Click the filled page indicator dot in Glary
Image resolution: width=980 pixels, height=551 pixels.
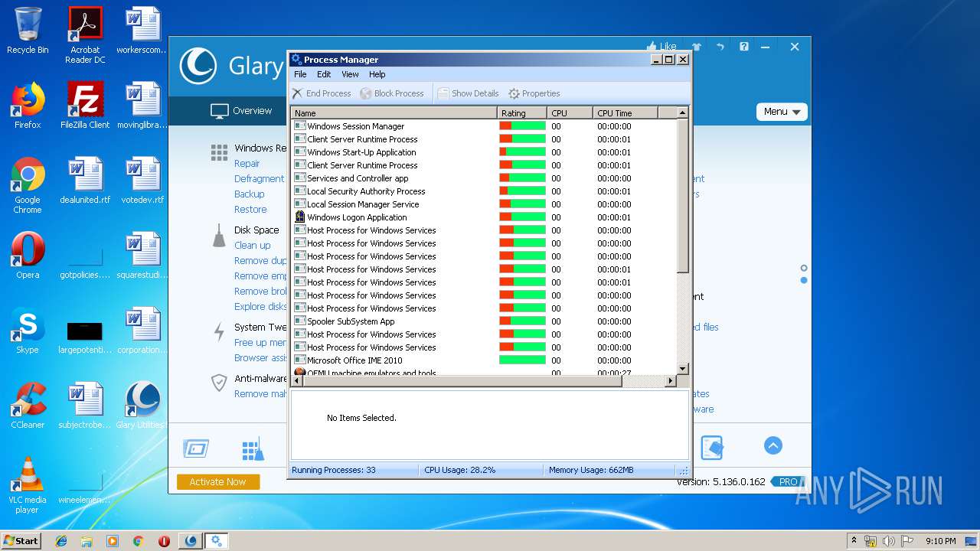point(804,280)
